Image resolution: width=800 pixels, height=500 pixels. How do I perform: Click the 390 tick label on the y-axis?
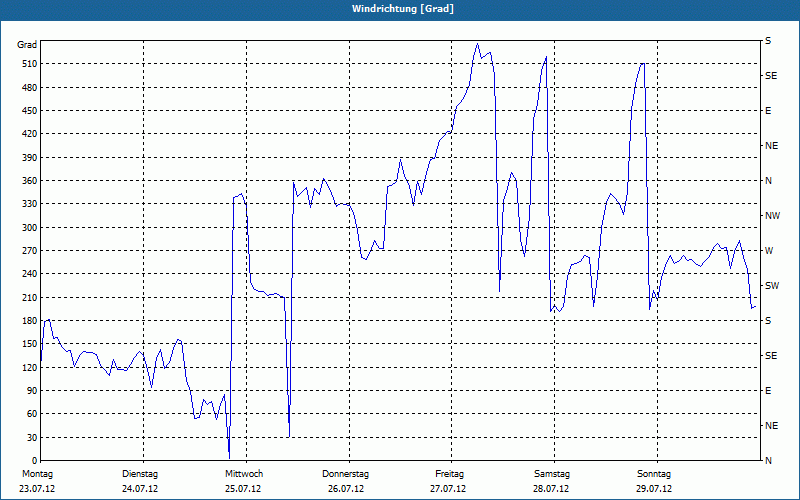(x=30, y=158)
